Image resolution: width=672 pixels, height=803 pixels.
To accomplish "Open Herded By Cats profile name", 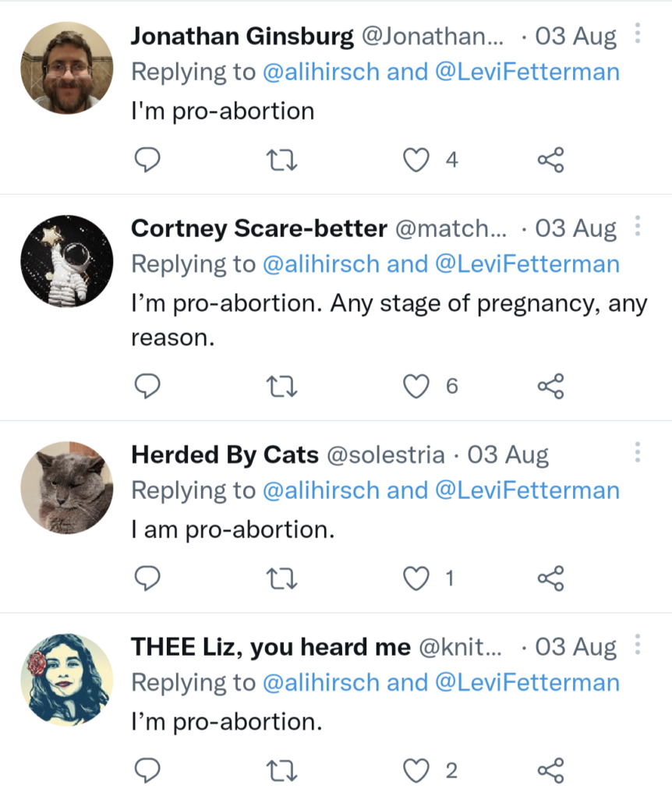I will tap(225, 455).
